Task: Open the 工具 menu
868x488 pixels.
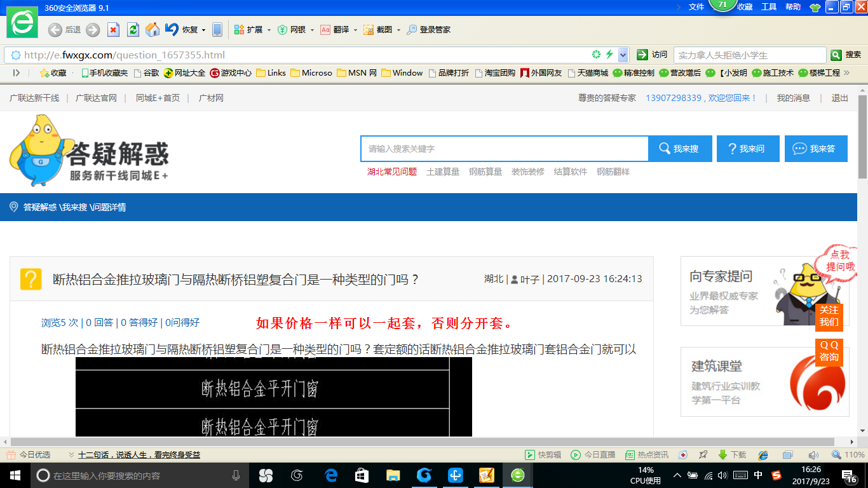Action: click(x=769, y=7)
